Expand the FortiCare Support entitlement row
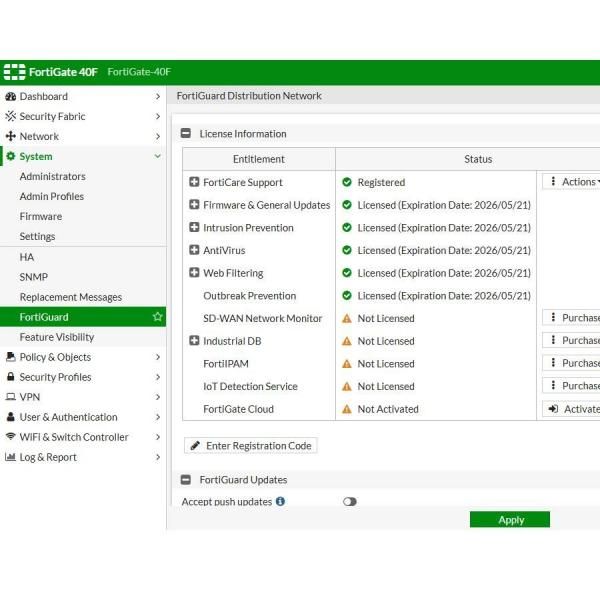This screenshot has height=600, width=600. [x=194, y=182]
